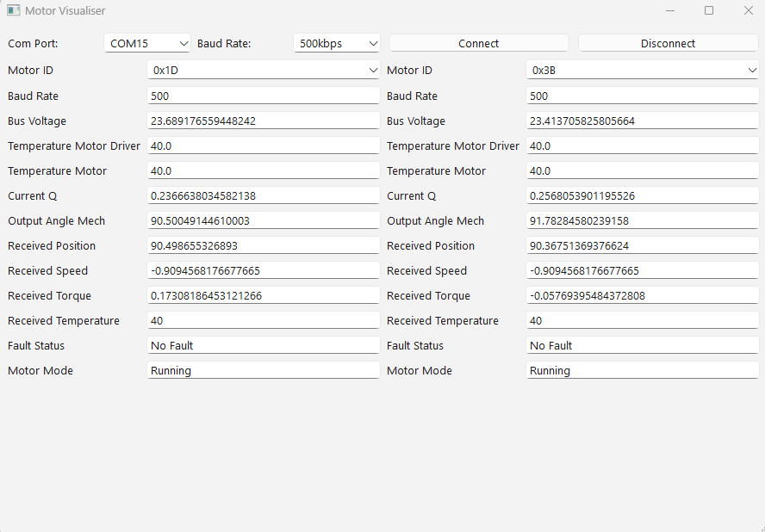
Task: Focus the left Motor Mode field showing Running
Action: point(264,370)
